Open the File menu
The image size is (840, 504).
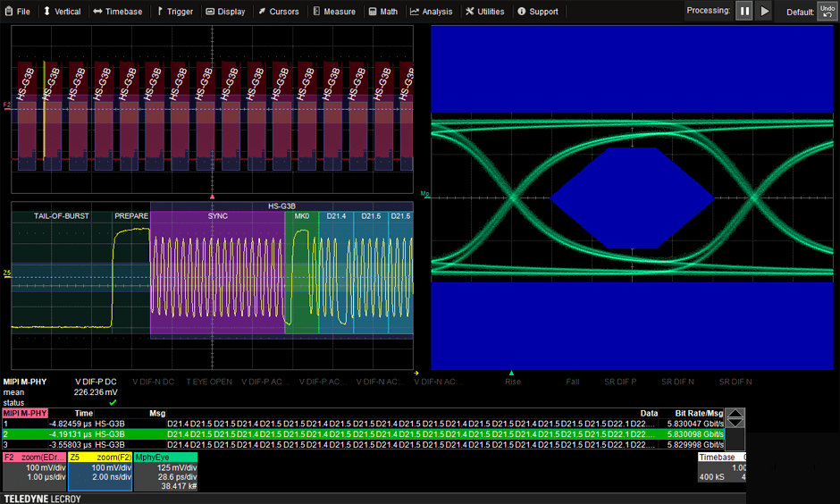tap(17, 12)
